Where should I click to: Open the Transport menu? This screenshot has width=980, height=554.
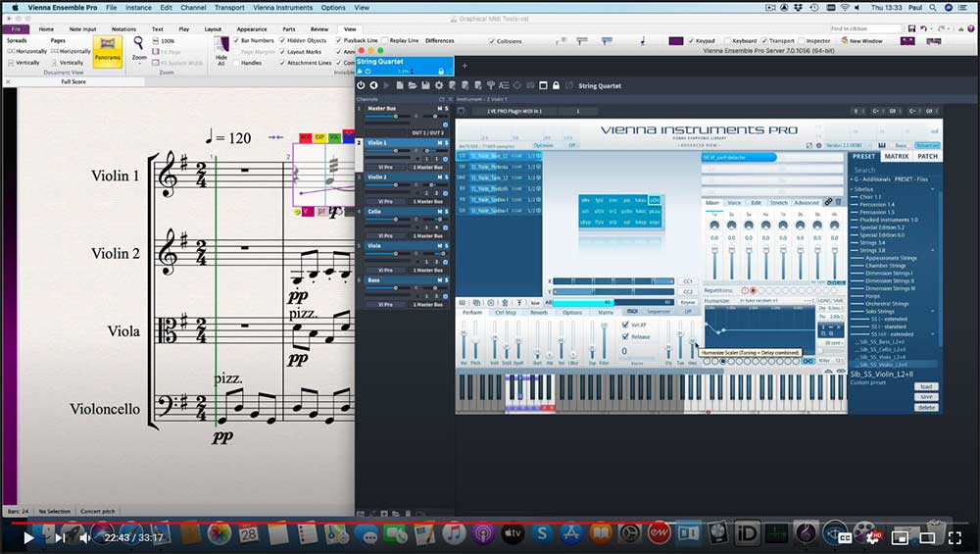pyautogui.click(x=229, y=8)
